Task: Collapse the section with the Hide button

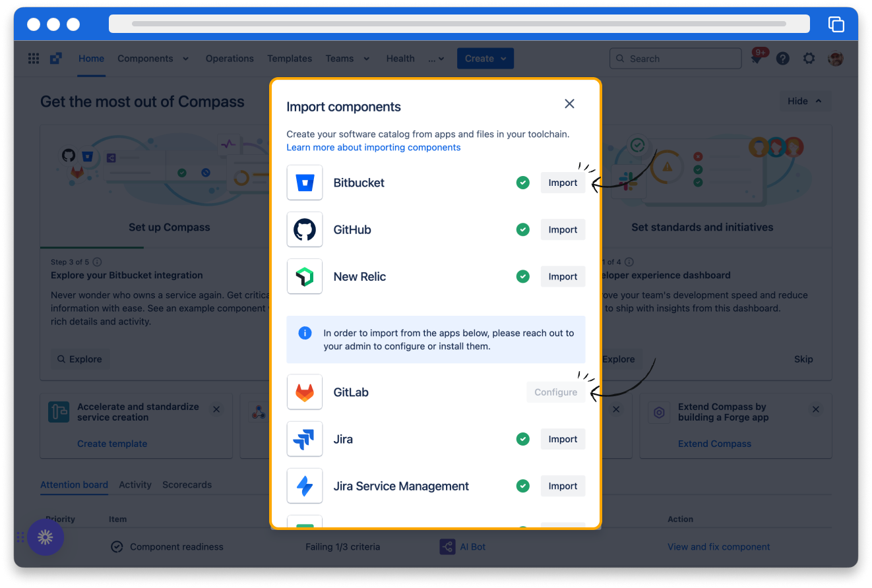Action: (805, 101)
